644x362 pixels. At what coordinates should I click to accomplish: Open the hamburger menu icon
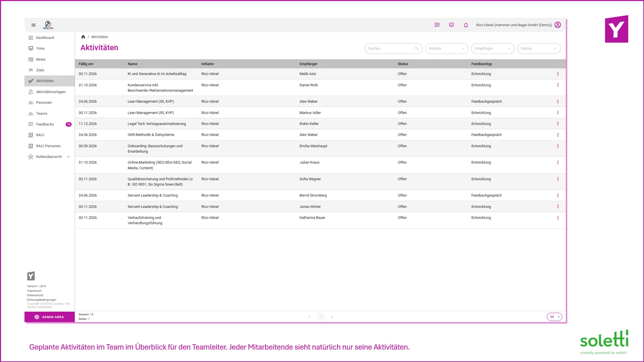tap(34, 25)
